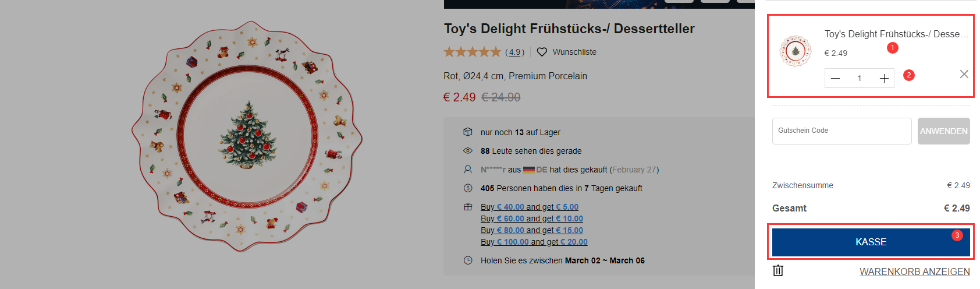Focus the Gutschein Code input field
This screenshot has width=980, height=289.
pyautogui.click(x=841, y=131)
